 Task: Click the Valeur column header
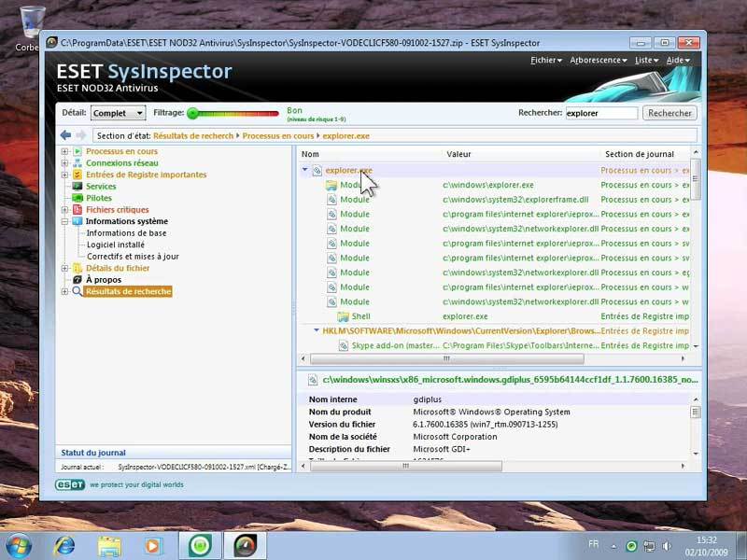pyautogui.click(x=458, y=154)
